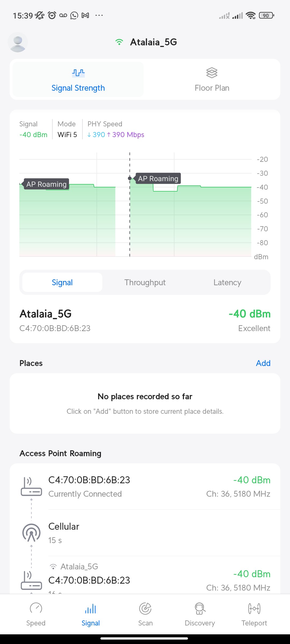Tap the chart marker dot at dashed line

130,178
